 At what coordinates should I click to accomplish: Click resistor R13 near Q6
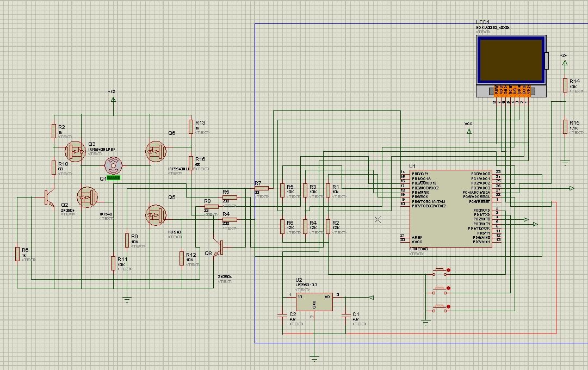[191, 126]
